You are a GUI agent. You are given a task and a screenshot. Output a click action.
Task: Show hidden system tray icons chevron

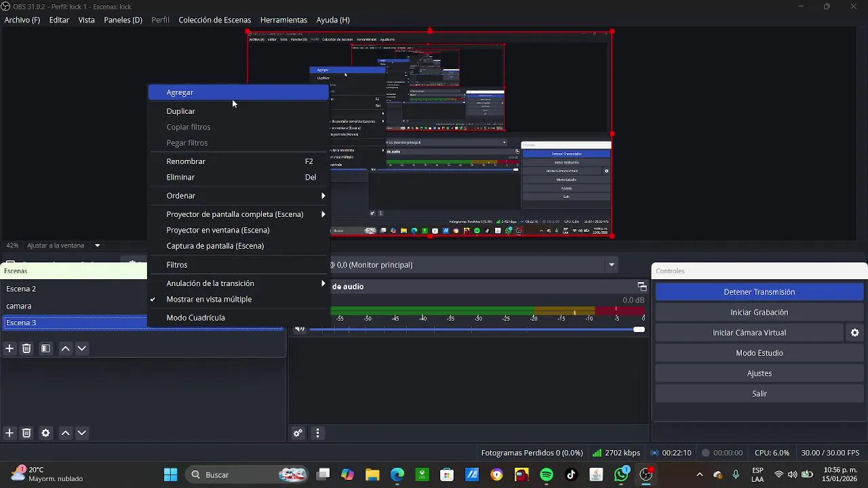(700, 474)
